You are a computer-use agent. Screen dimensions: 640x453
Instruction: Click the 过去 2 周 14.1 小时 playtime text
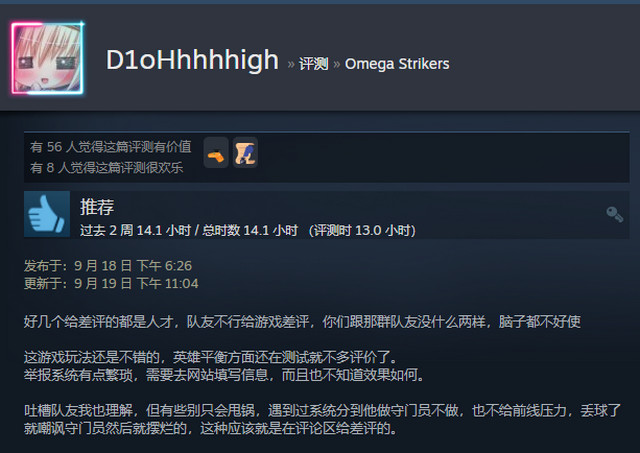click(x=136, y=231)
